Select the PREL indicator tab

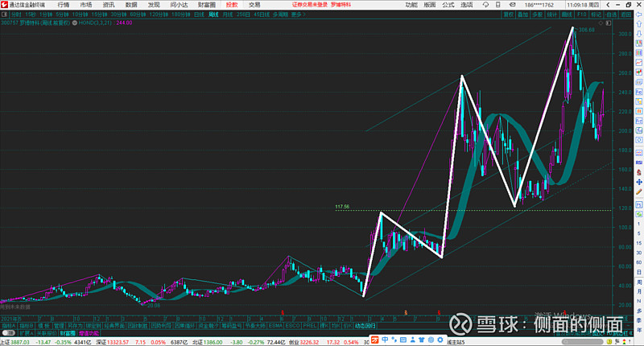[310, 325]
